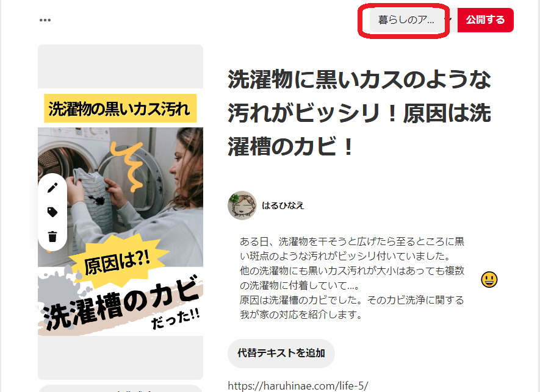Image resolution: width=540 pixels, height=392 pixels.
Task: Click the tag products icon
Action: click(x=52, y=212)
